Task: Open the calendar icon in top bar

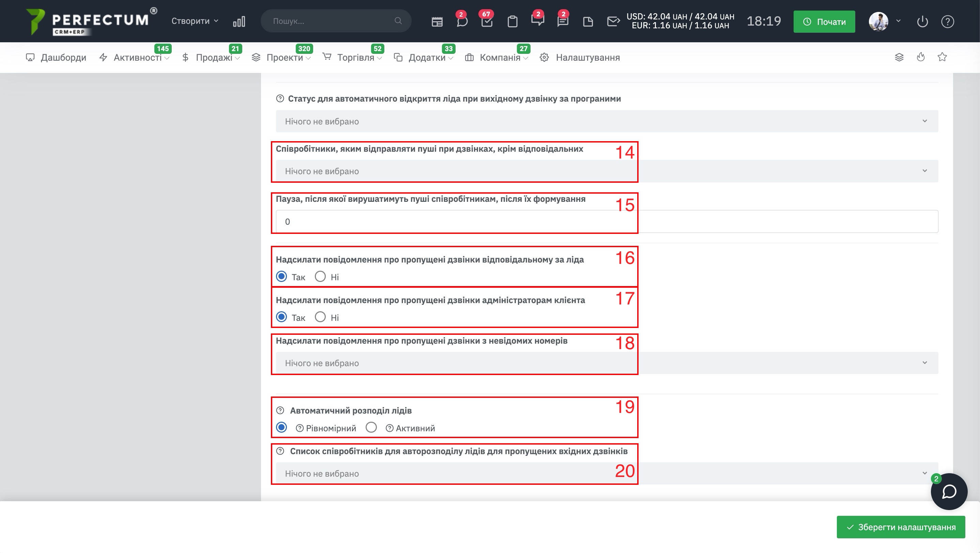Action: click(437, 21)
